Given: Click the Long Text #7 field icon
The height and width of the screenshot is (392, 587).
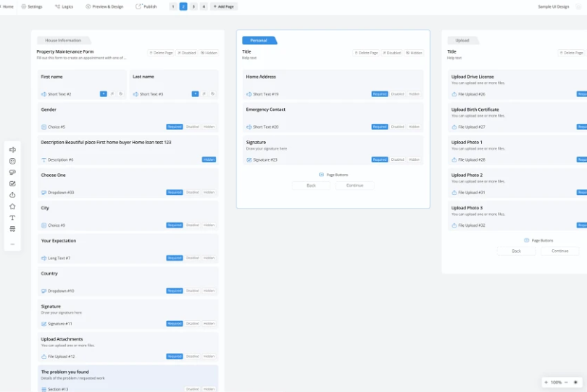Looking at the screenshot, I should [x=43, y=258].
